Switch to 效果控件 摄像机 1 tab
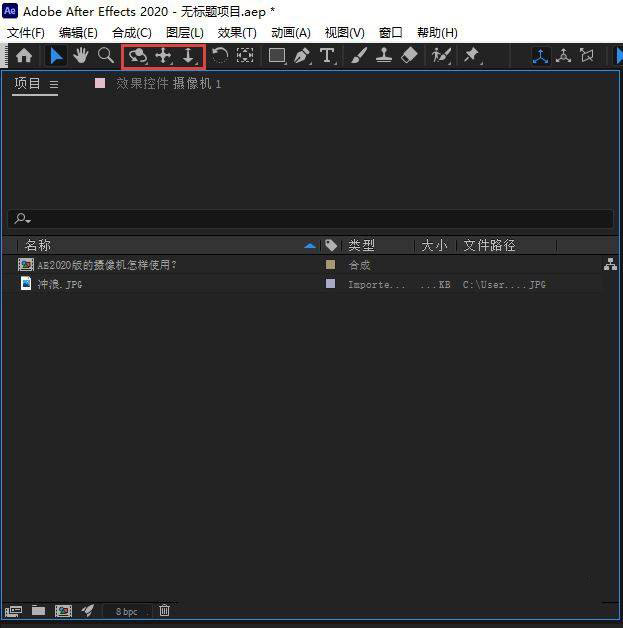 (168, 84)
